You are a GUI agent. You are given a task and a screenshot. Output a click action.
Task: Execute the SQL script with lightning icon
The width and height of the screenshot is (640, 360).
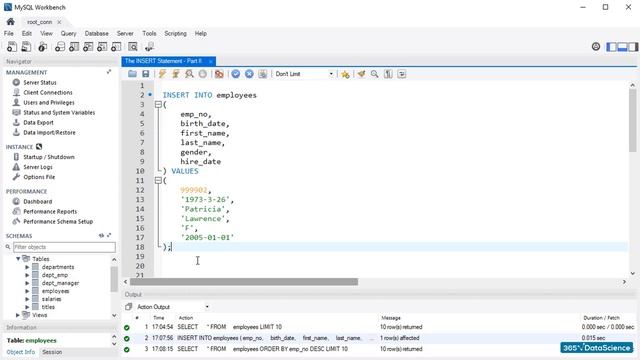[162, 74]
